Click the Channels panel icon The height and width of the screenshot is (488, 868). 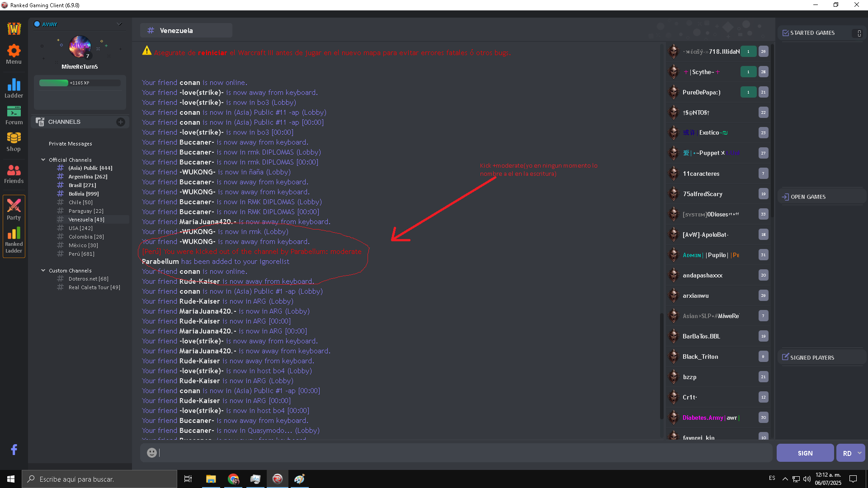click(40, 122)
